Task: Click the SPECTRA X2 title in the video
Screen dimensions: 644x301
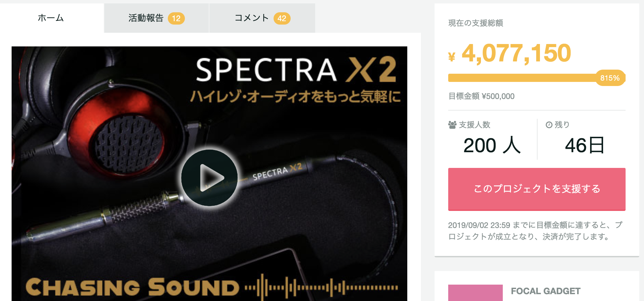Action: [296, 70]
